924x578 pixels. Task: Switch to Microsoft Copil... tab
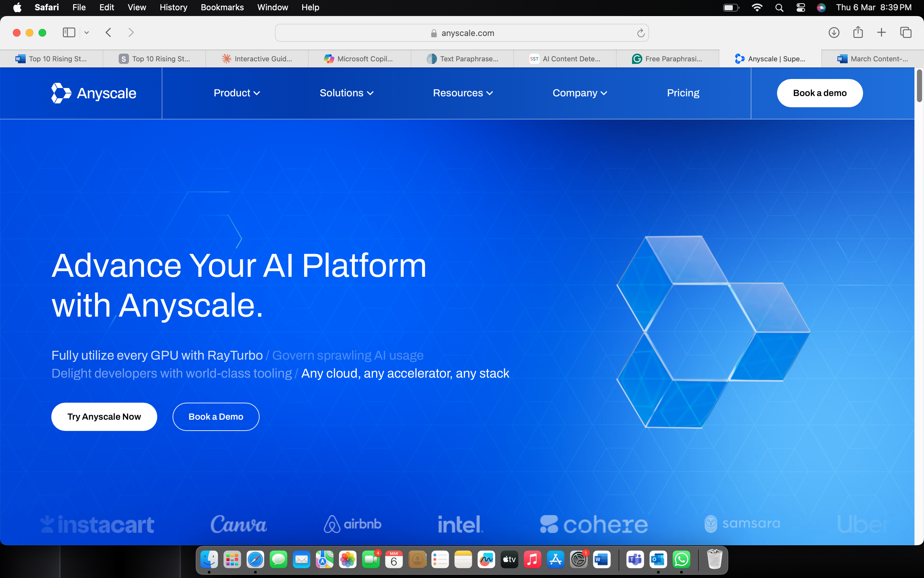click(x=359, y=59)
